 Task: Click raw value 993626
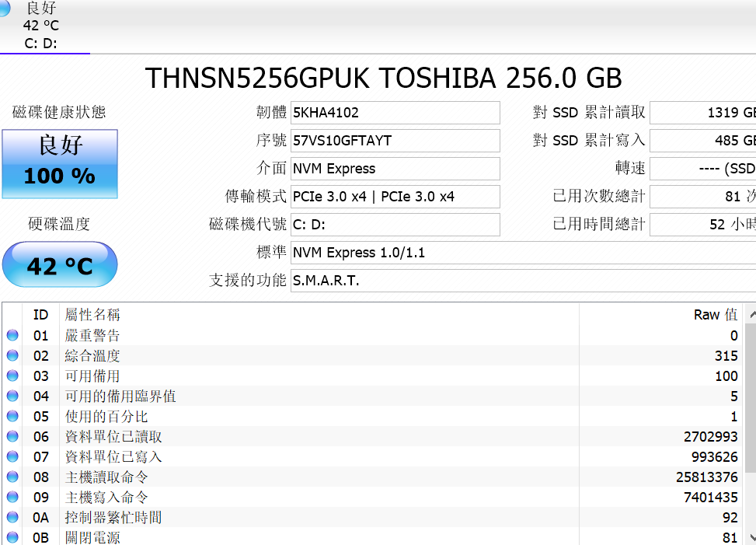[715, 457]
